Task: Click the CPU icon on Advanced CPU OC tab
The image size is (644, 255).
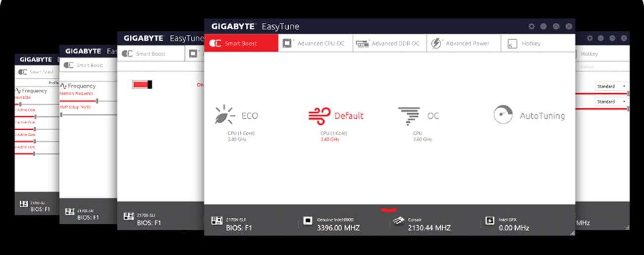Action: tap(288, 43)
